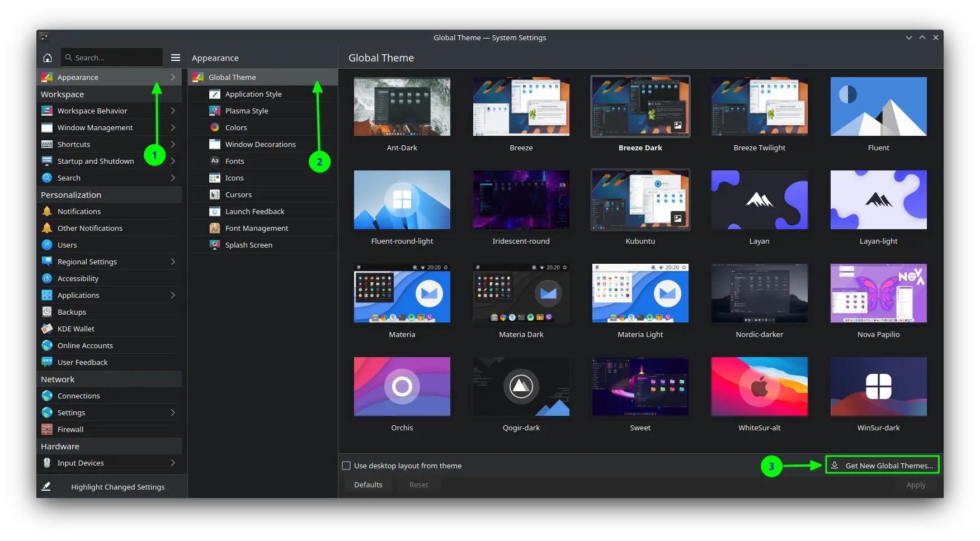Click the Window Management icon
The height and width of the screenshot is (541, 980).
point(47,127)
